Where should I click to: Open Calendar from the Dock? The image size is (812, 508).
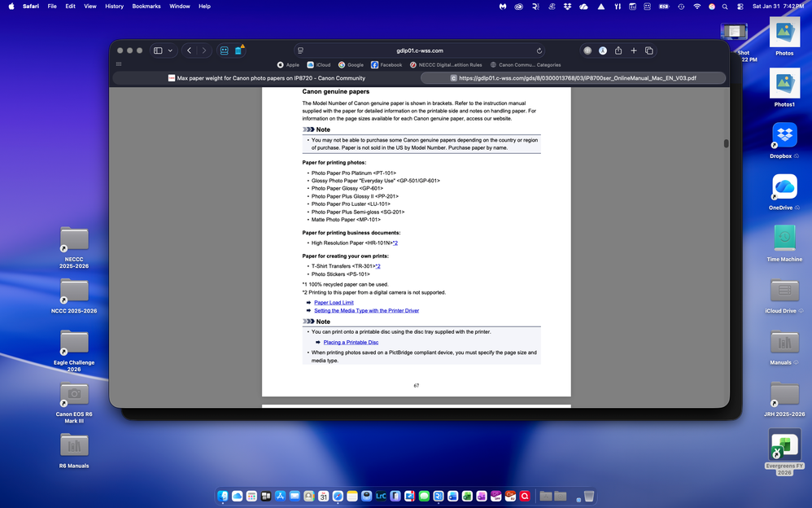coord(324,496)
